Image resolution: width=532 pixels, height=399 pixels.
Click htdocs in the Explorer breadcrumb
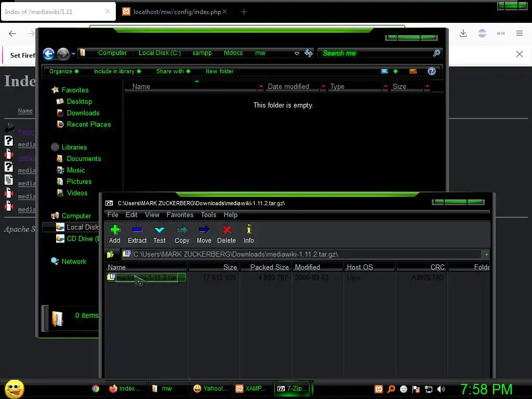(233, 53)
